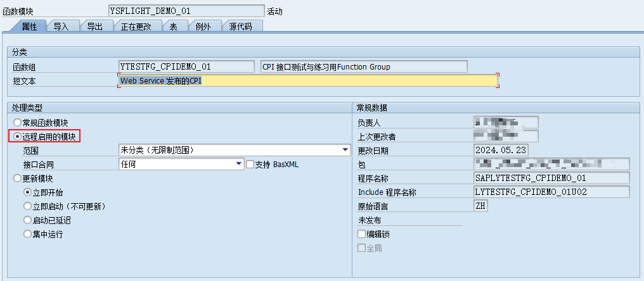644x281 pixels.
Task: Click Include 程序名称 field LYTESTFG_CPIDEMO_01U02
Action: [551, 192]
